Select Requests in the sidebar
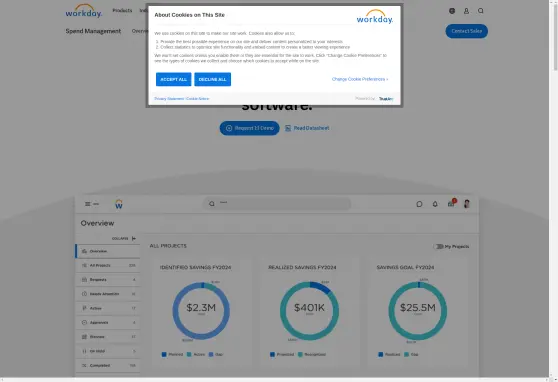The image size is (558, 382). coord(108,280)
